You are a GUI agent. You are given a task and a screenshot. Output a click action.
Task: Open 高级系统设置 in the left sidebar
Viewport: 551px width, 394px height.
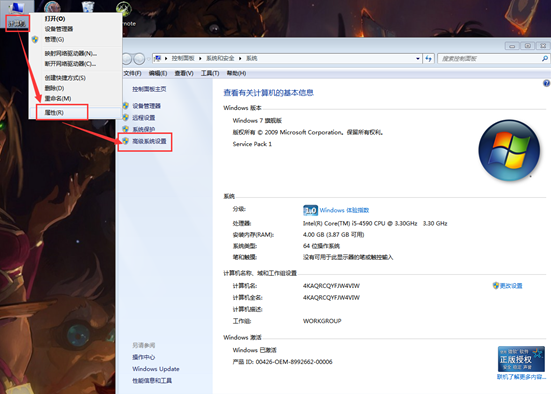(x=149, y=141)
